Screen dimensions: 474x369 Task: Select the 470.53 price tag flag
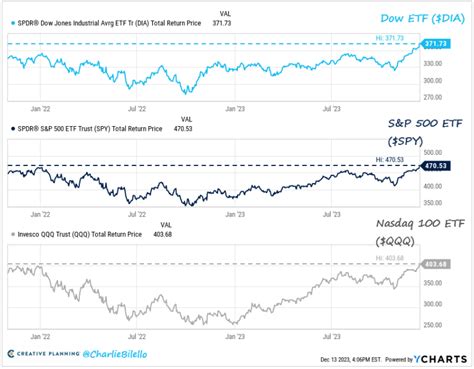point(435,166)
